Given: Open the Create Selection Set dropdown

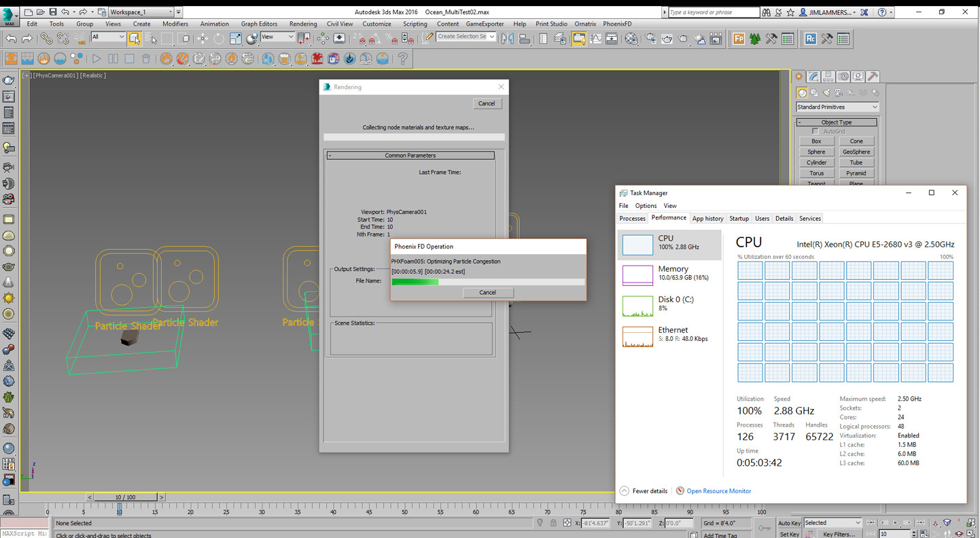Looking at the screenshot, I should [466, 37].
